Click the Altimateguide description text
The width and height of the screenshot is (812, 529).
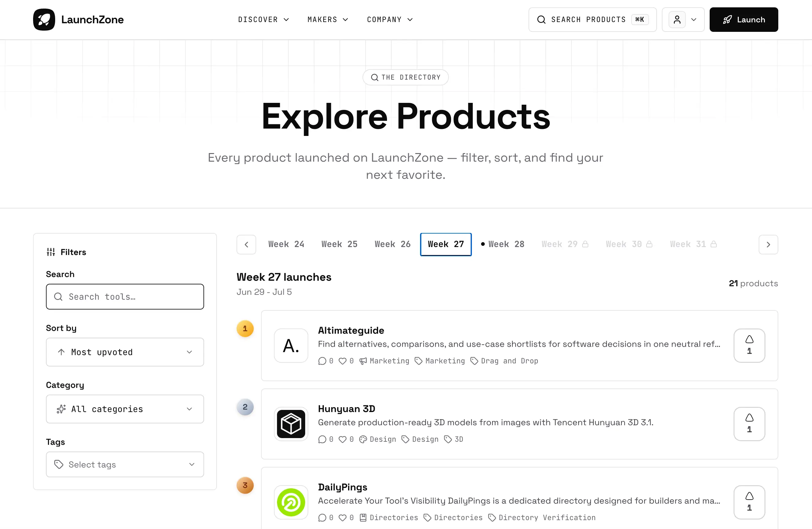[x=519, y=344]
